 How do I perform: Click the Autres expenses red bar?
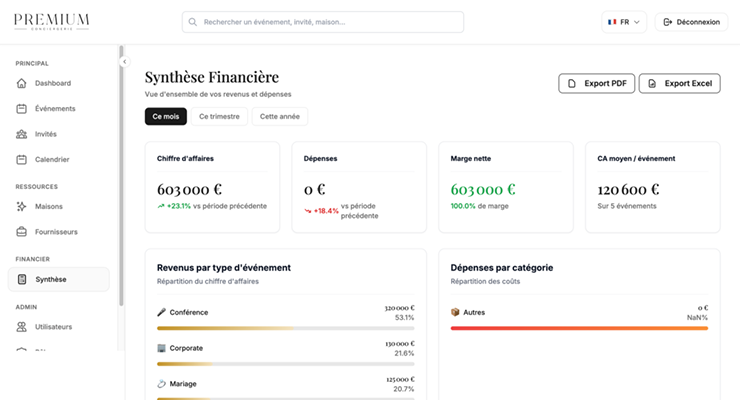click(579, 328)
